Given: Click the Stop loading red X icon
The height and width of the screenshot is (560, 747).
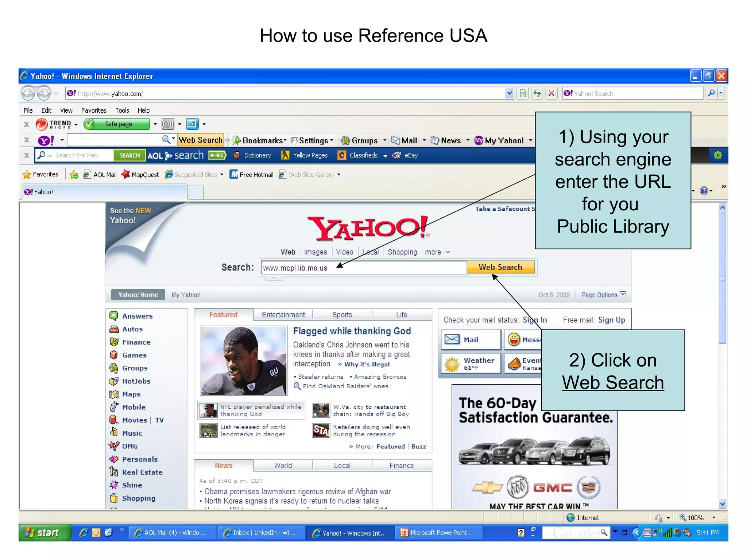Looking at the screenshot, I should [x=551, y=93].
